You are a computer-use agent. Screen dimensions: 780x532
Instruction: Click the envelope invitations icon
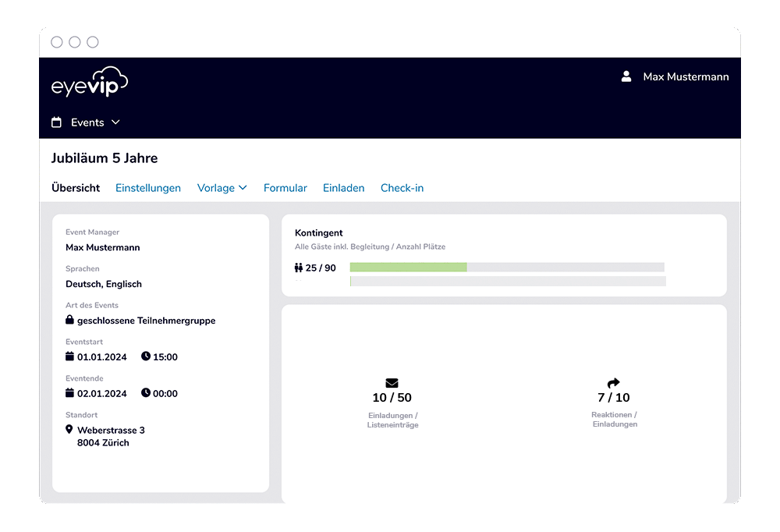(x=392, y=383)
